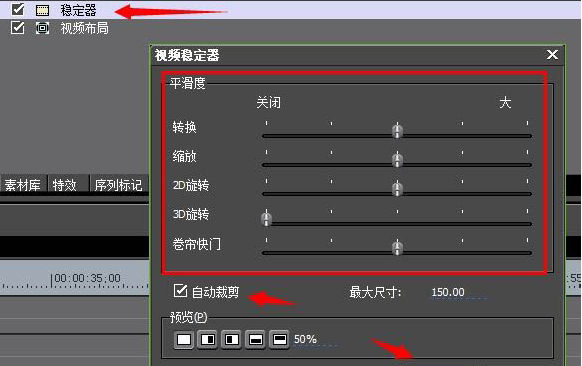This screenshot has width=582, height=366.
Task: Select the 视频布局 row text
Action: [85, 28]
